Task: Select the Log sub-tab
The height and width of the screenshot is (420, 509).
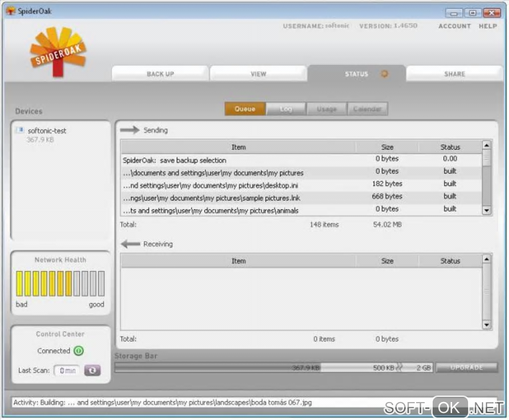Action: 285,109
